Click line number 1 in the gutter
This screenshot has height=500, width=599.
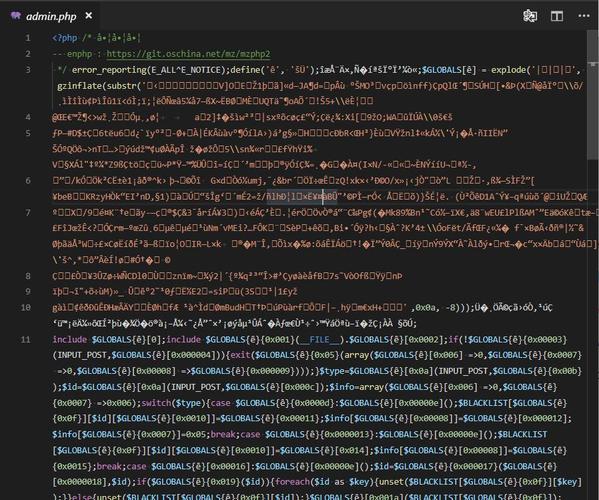click(28, 38)
